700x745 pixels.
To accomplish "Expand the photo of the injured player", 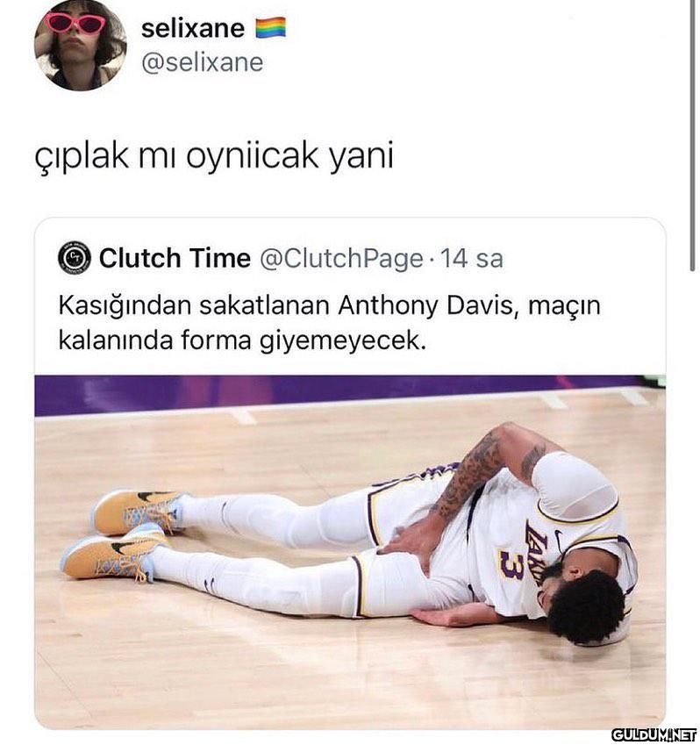I will click(x=350, y=552).
